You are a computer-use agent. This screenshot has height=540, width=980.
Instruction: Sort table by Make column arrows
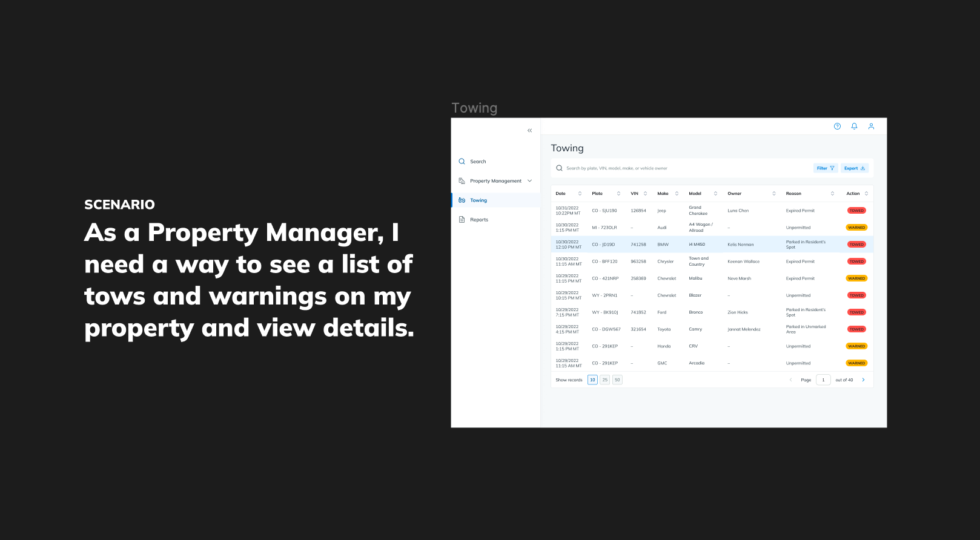pos(677,194)
